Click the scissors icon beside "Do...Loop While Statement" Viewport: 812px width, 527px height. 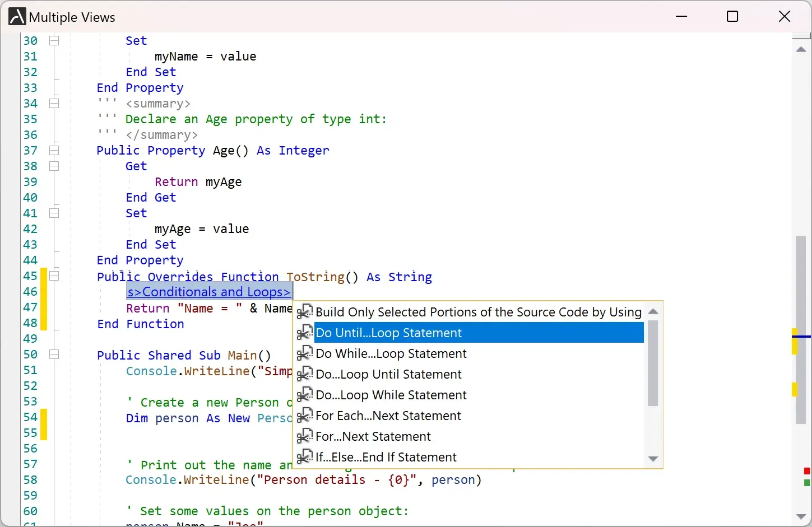(305, 394)
